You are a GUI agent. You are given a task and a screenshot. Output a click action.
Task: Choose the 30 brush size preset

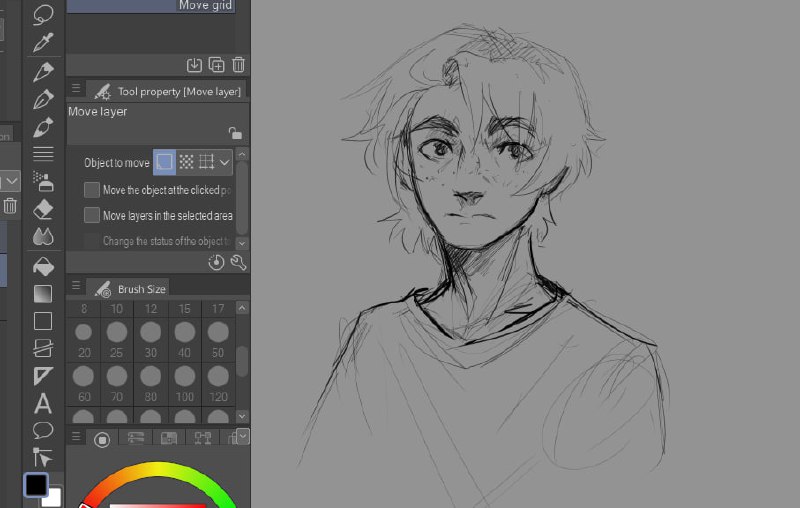click(x=151, y=340)
